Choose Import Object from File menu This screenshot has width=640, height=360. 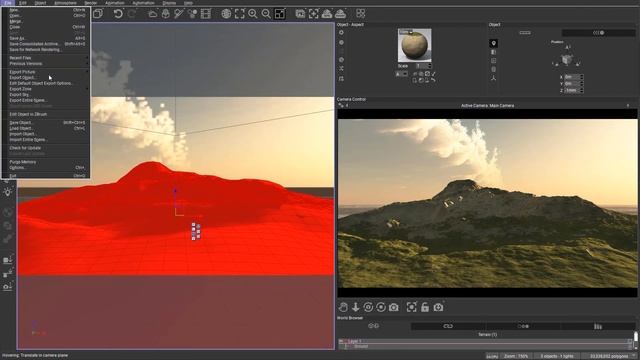pyautogui.click(x=46, y=134)
